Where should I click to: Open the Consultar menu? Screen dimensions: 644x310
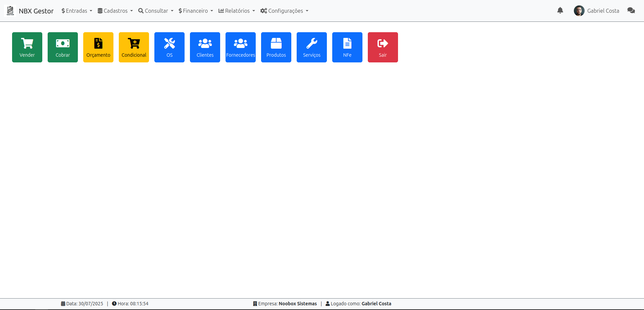tap(156, 10)
